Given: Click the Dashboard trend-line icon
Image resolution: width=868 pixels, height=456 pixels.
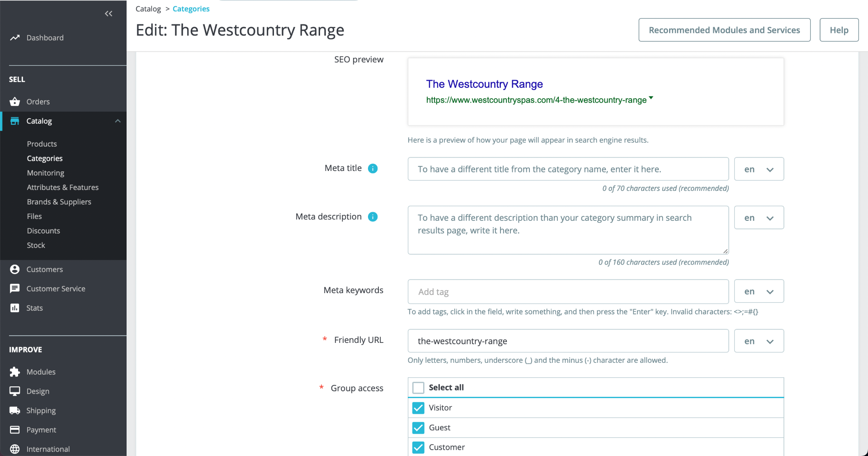Looking at the screenshot, I should [15, 38].
